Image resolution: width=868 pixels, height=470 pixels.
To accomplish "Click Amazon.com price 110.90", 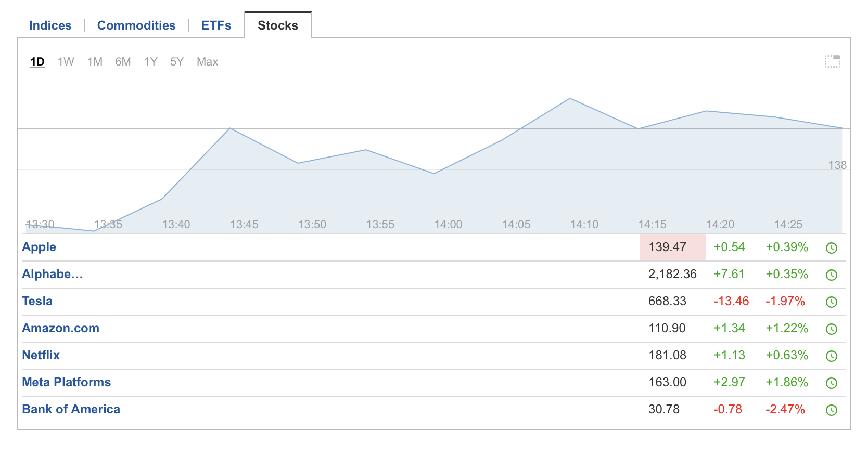I will (x=667, y=328).
